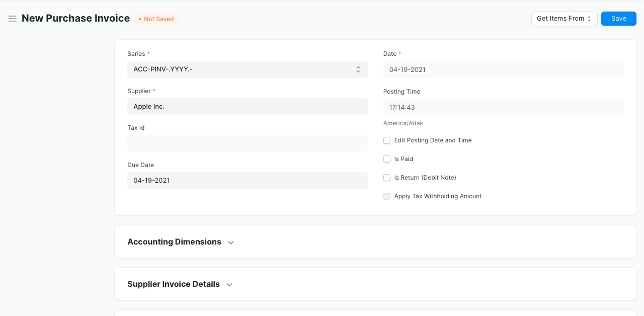644x316 pixels.
Task: Open the sidebar hamburger menu
Action: tap(13, 18)
